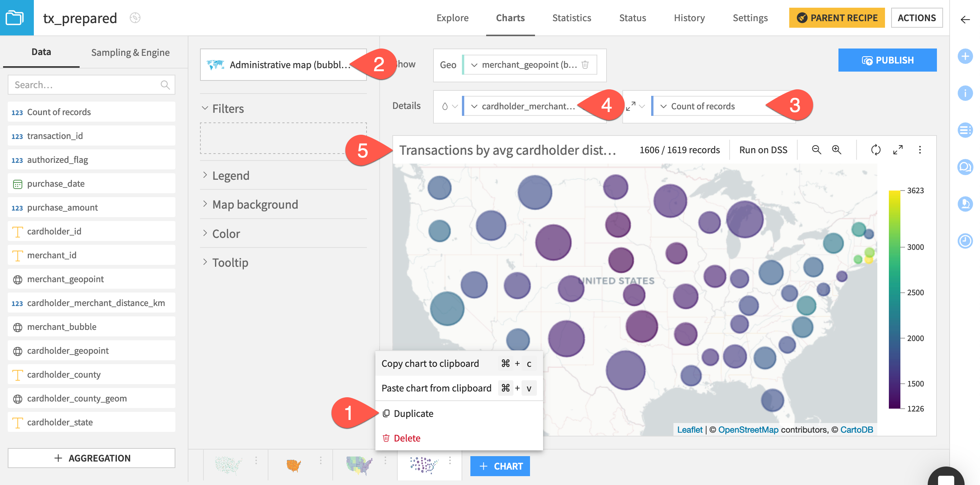
Task: Click the PARENT RECIPE button
Action: 837,18
